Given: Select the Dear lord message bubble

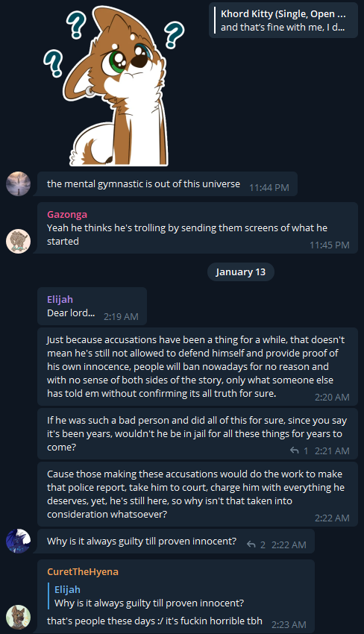Looking at the screenshot, I should click(92, 306).
